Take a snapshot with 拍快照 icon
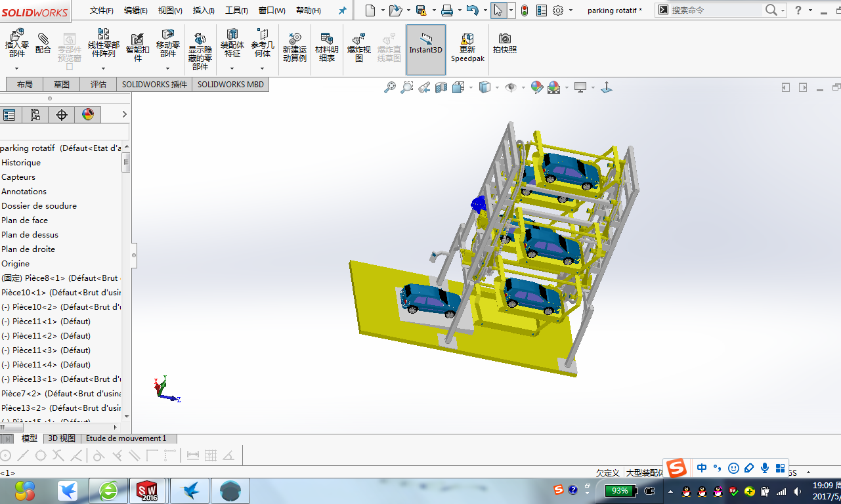Viewport: 841px width, 504px height. tap(505, 43)
